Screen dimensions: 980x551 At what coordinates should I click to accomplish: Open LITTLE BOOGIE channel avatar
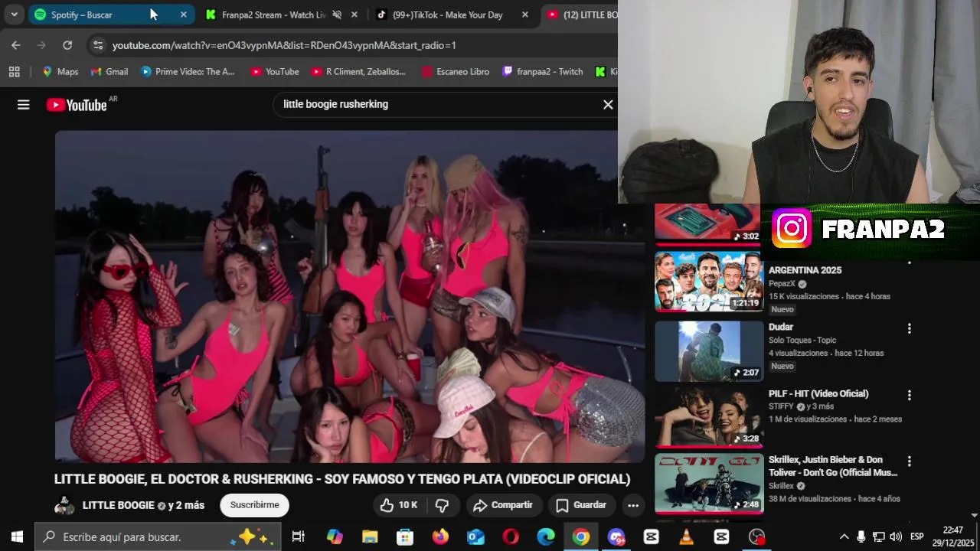pyautogui.click(x=64, y=505)
